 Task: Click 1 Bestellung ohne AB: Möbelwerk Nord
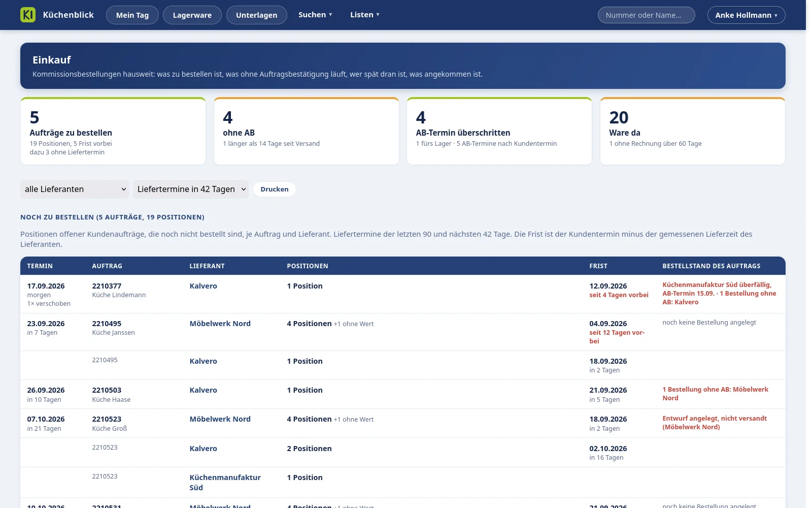715,394
